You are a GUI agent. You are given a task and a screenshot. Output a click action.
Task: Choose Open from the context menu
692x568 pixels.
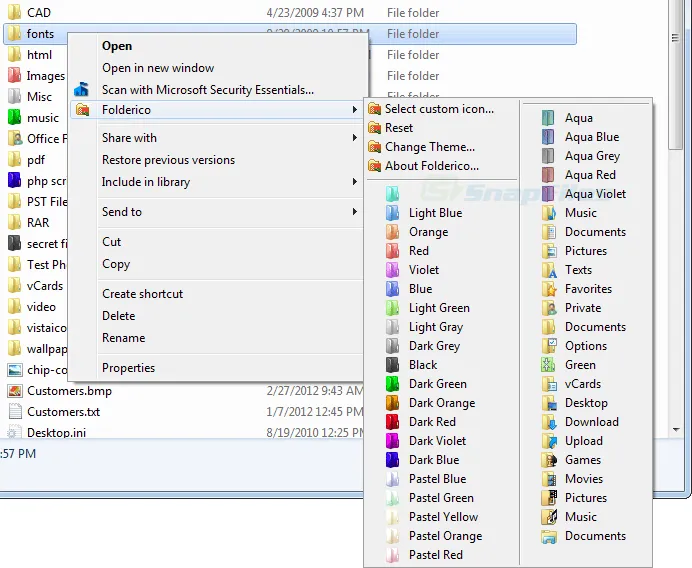point(117,46)
